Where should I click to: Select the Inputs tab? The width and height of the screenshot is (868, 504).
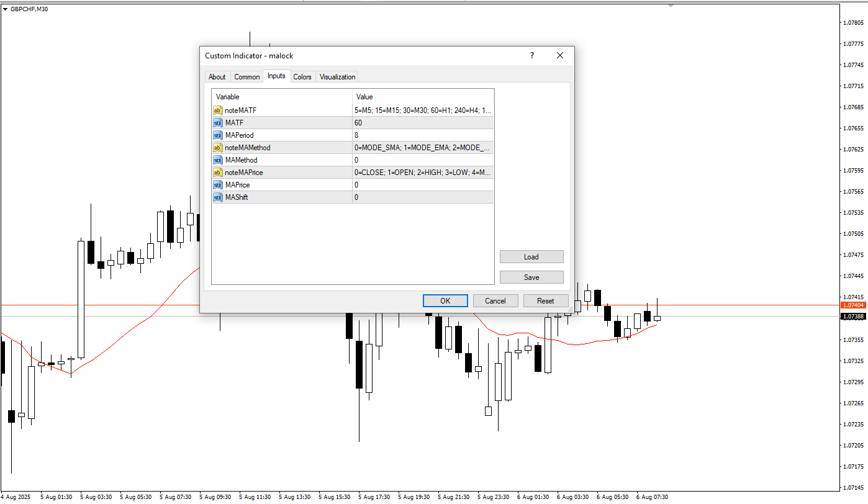pos(276,76)
